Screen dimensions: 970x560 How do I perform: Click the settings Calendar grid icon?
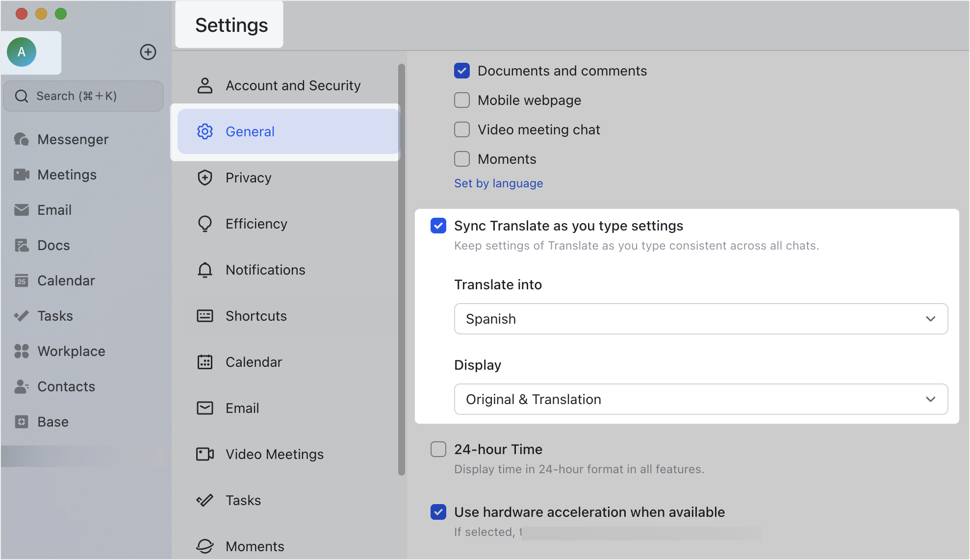point(205,362)
